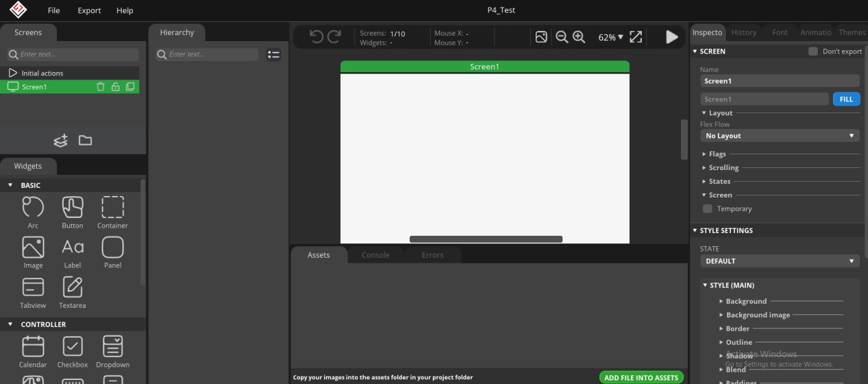This screenshot has width=868, height=384.
Task: Click the screen Name input field
Action: (x=780, y=81)
